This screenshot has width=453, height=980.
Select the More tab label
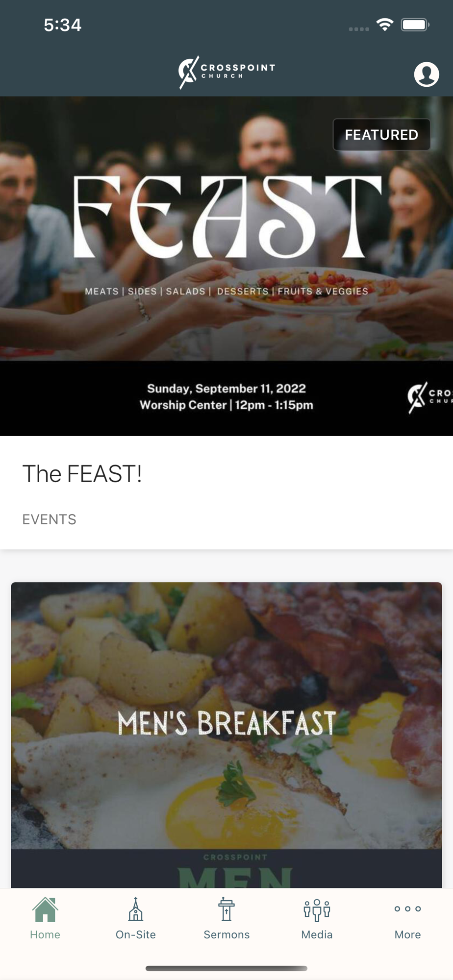point(407,934)
